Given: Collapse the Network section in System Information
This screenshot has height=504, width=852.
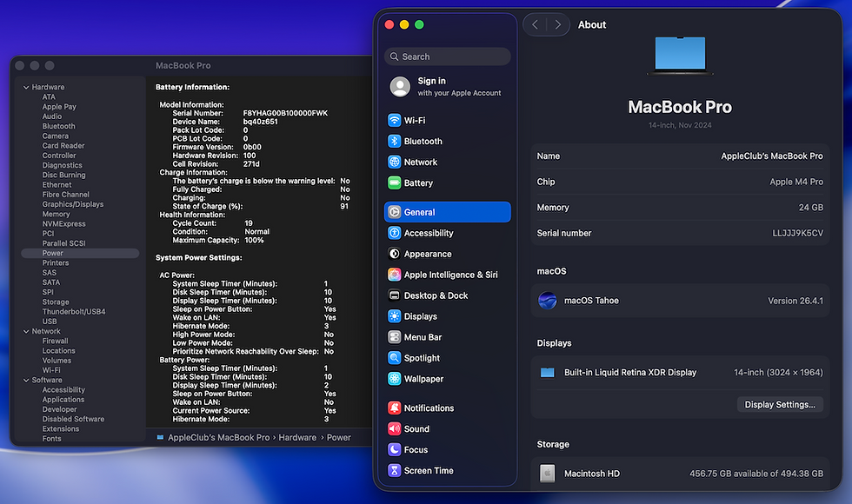Looking at the screenshot, I should coord(26,331).
